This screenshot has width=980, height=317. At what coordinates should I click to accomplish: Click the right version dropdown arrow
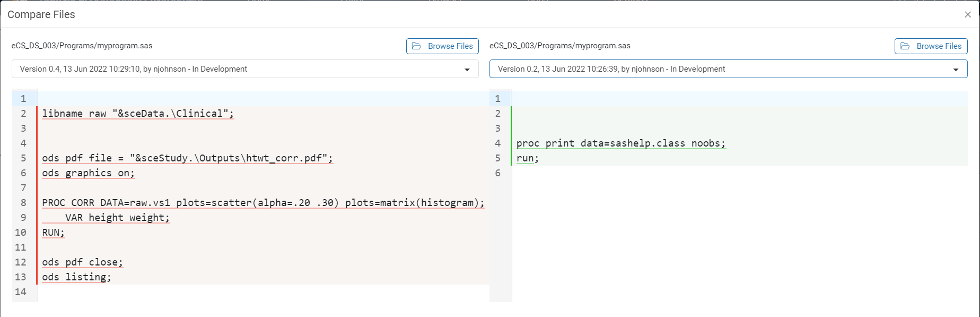[956, 70]
